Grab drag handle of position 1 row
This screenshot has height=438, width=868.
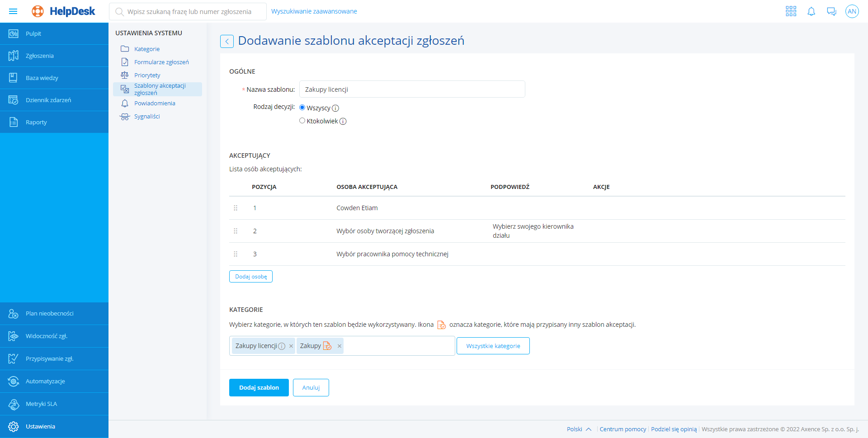tap(236, 208)
